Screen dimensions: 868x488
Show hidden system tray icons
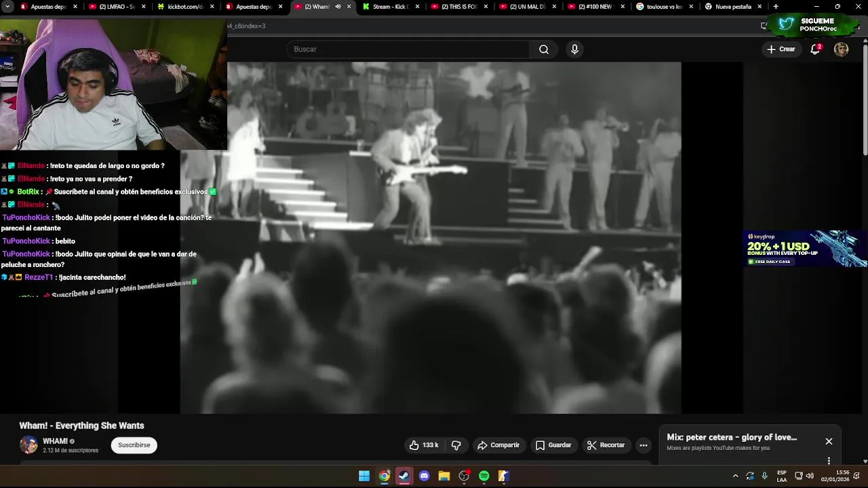click(x=735, y=476)
